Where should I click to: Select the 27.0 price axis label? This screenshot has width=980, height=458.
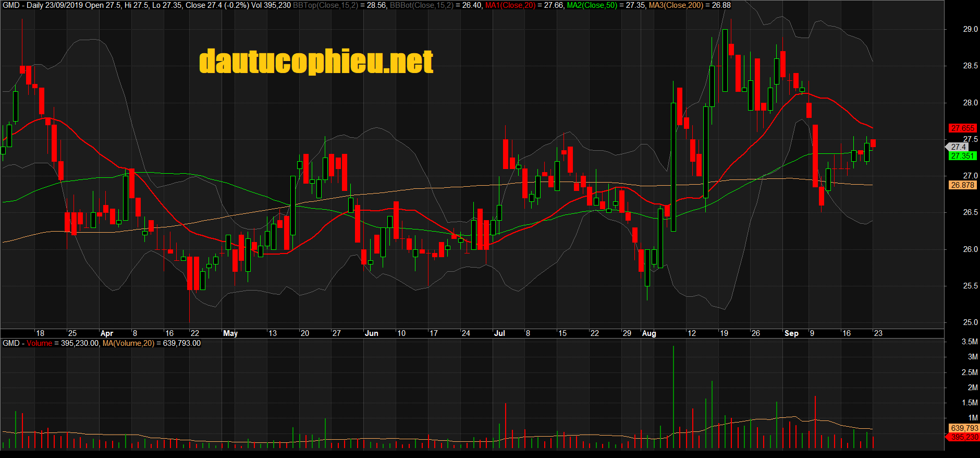click(x=970, y=176)
